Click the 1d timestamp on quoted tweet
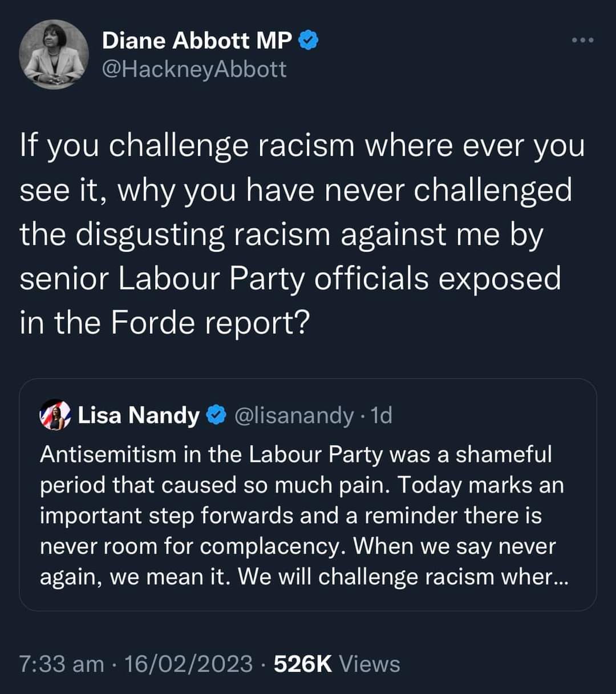Screen dimensions: 616x694 381,415
